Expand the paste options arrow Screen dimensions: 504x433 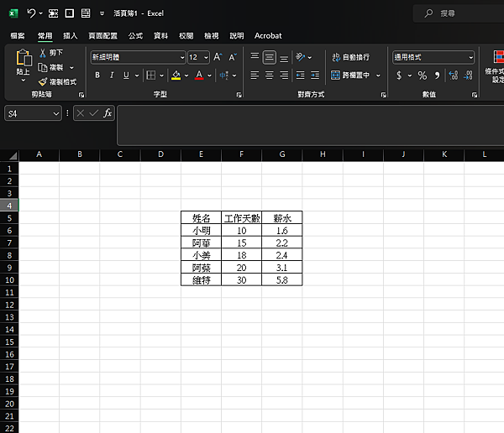24,81
